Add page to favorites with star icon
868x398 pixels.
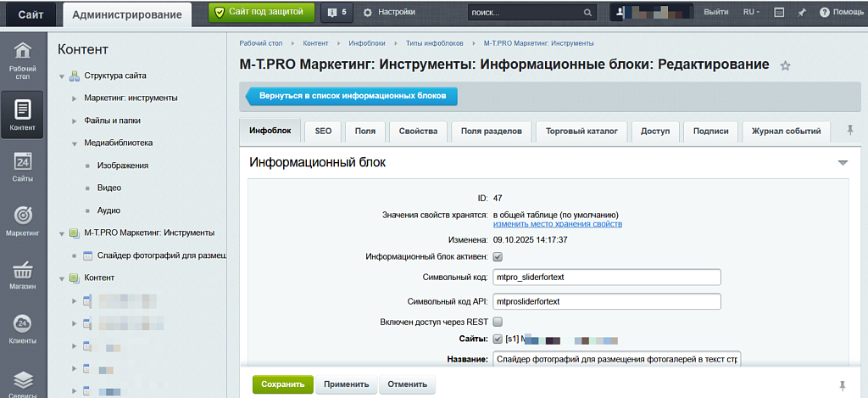pos(785,65)
